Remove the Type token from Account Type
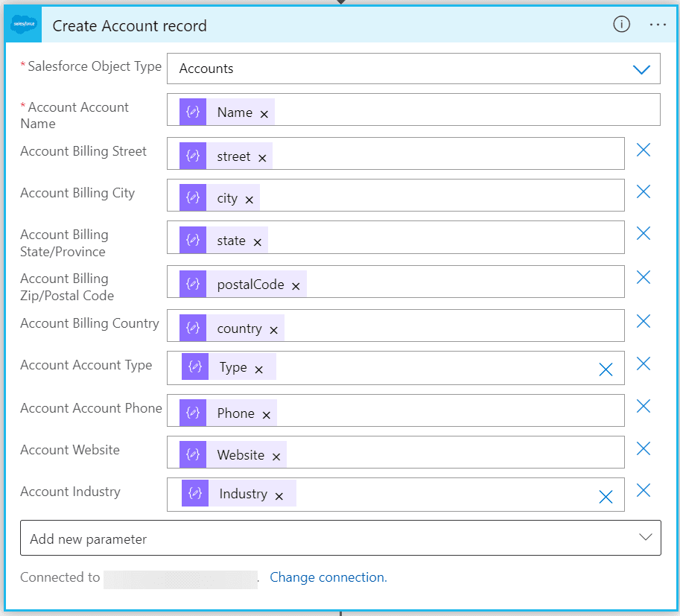The width and height of the screenshot is (680, 616). 259,369
